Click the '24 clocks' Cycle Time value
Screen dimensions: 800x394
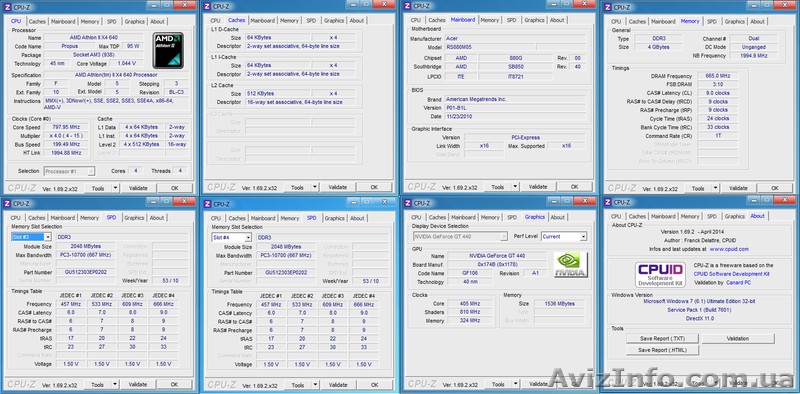(x=717, y=118)
